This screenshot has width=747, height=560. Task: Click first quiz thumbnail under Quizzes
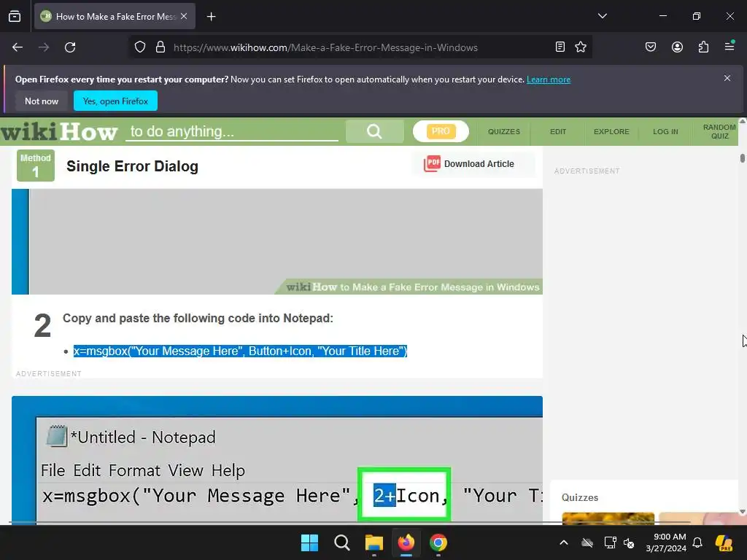click(608, 518)
